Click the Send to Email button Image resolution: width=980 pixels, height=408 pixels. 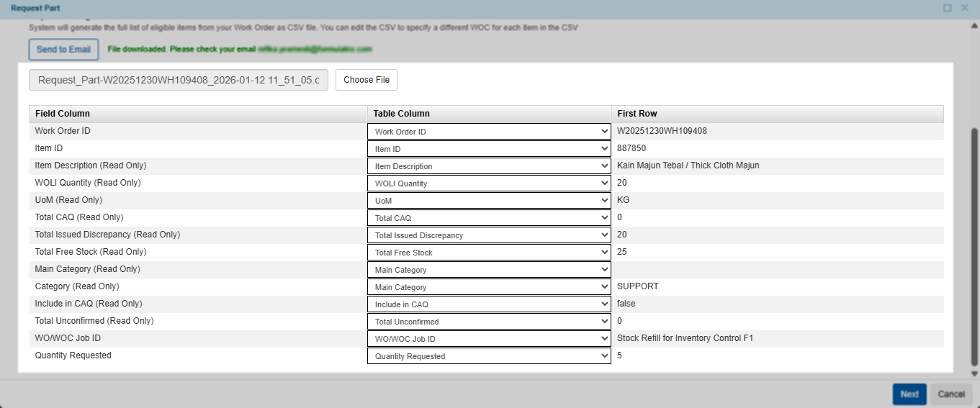(x=63, y=50)
